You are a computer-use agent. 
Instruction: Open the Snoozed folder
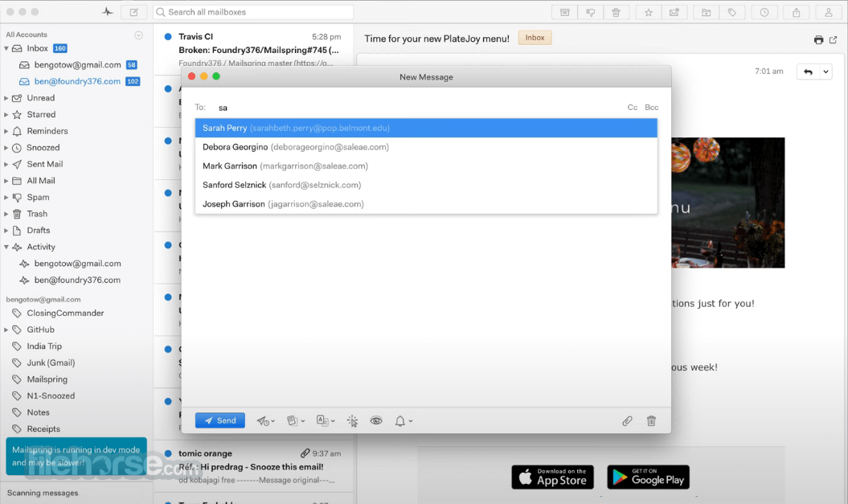tap(43, 148)
